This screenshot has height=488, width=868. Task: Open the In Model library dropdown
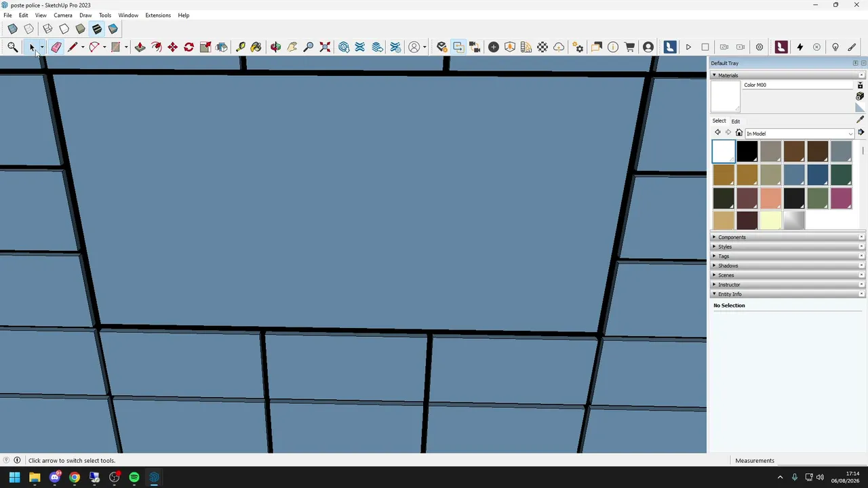click(x=799, y=134)
